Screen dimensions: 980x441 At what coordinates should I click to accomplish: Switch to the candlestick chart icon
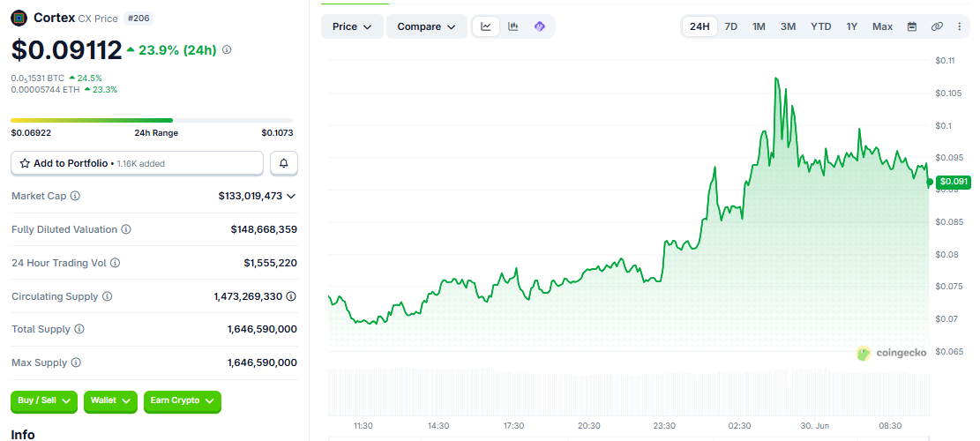tap(513, 26)
